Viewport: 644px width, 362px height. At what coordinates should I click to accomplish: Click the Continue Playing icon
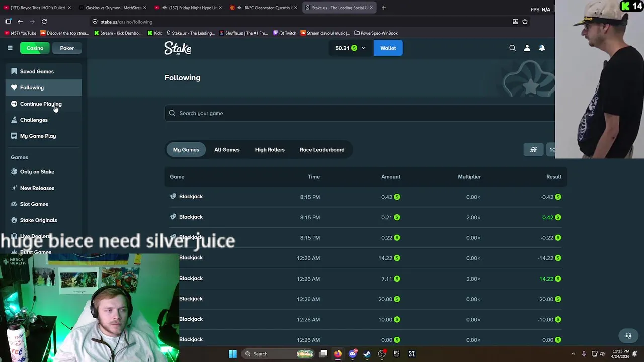pos(14,104)
